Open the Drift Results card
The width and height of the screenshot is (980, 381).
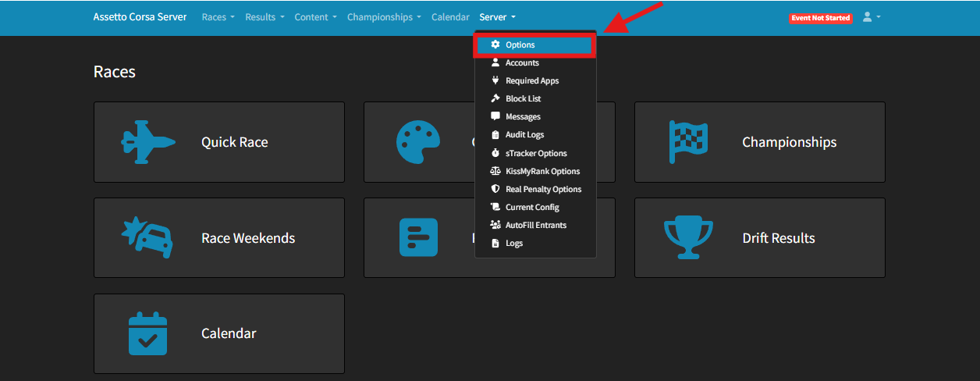pos(760,237)
